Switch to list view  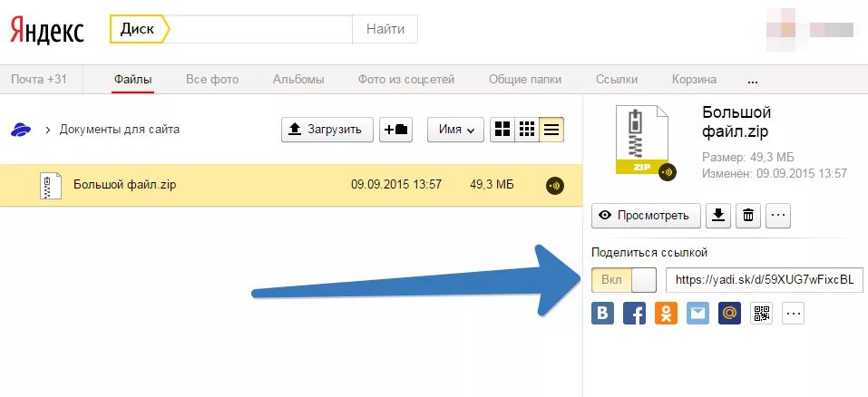(551, 130)
